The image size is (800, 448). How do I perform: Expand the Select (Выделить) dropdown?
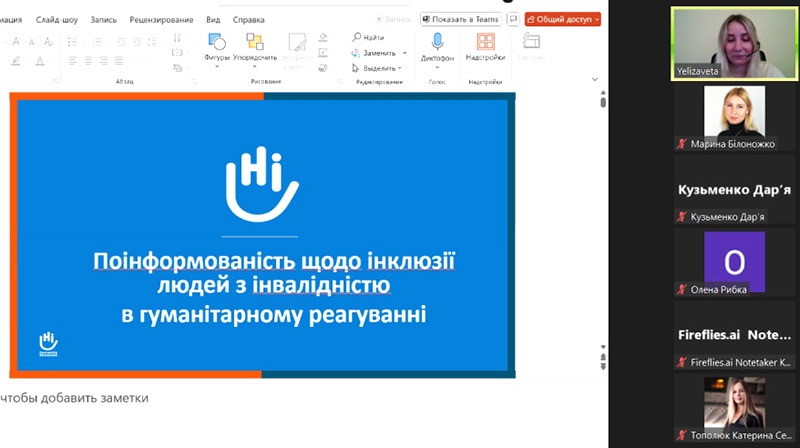(x=379, y=68)
